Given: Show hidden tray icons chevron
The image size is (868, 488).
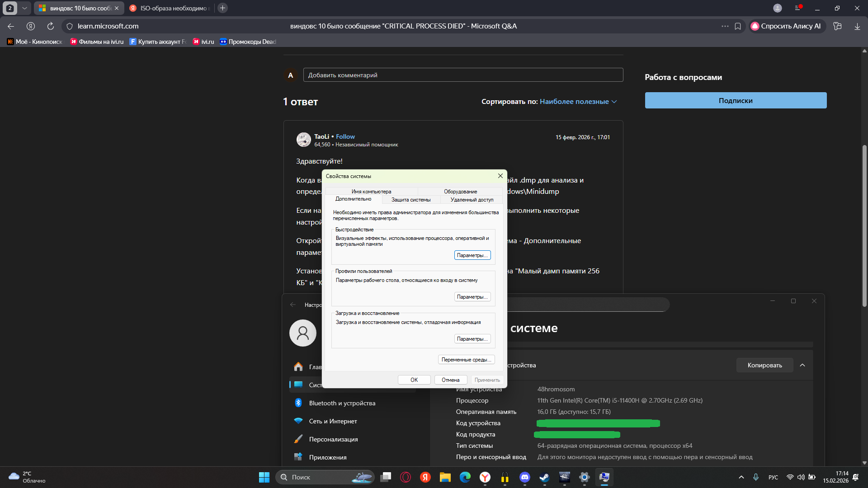Looking at the screenshot, I should tap(741, 477).
